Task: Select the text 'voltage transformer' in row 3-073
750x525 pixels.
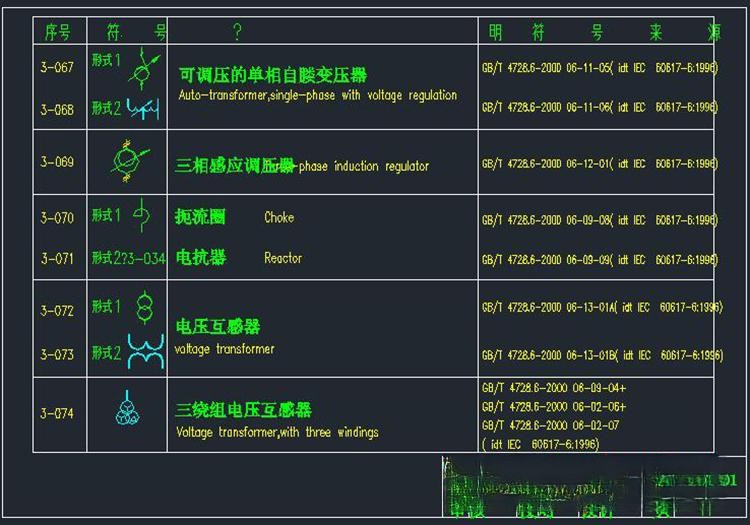Action: pyautogui.click(x=224, y=349)
